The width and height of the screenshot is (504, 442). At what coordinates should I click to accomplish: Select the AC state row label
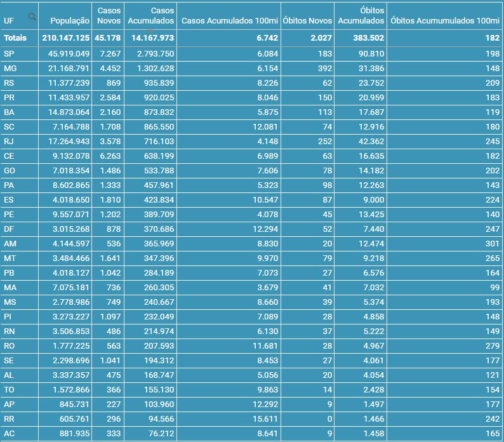(x=10, y=433)
